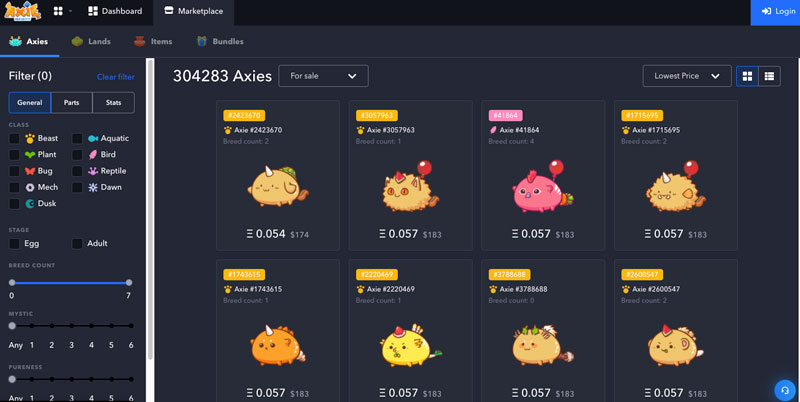Click the Login button
Viewport: 800px width, 402px height.
pos(775,12)
